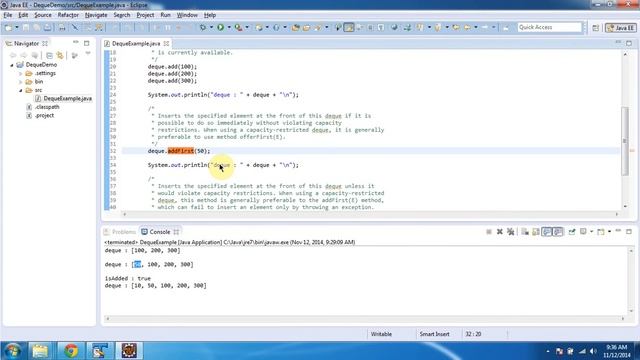Open Display Selected Console dropdown arrow
This screenshot has height=360, width=640.
pyautogui.click(x=591, y=232)
